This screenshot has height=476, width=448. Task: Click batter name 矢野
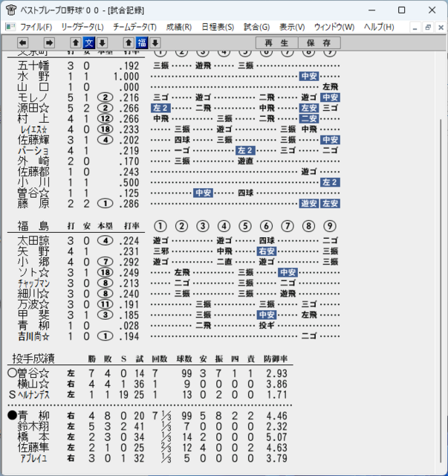[x=33, y=251]
